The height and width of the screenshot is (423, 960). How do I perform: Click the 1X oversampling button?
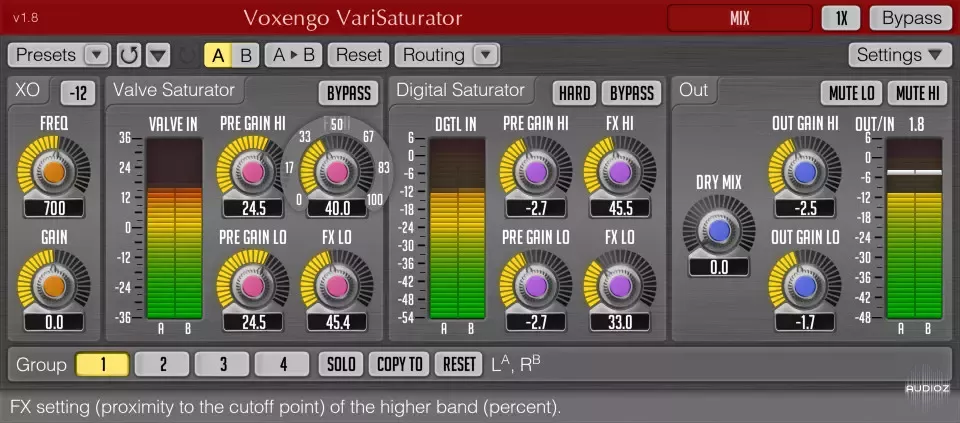(x=841, y=18)
